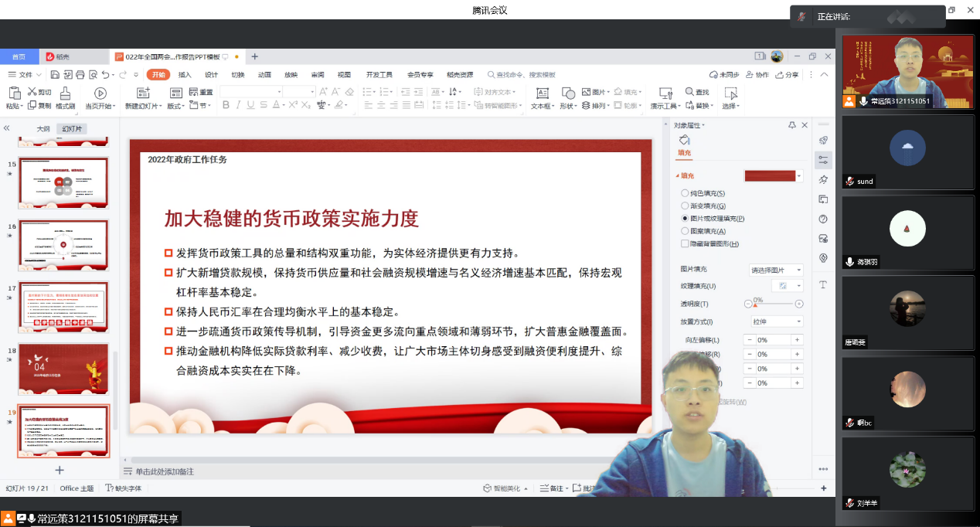The width and height of the screenshot is (980, 527).
Task: Click the Cut (剪切) scissors button
Action: [39, 92]
